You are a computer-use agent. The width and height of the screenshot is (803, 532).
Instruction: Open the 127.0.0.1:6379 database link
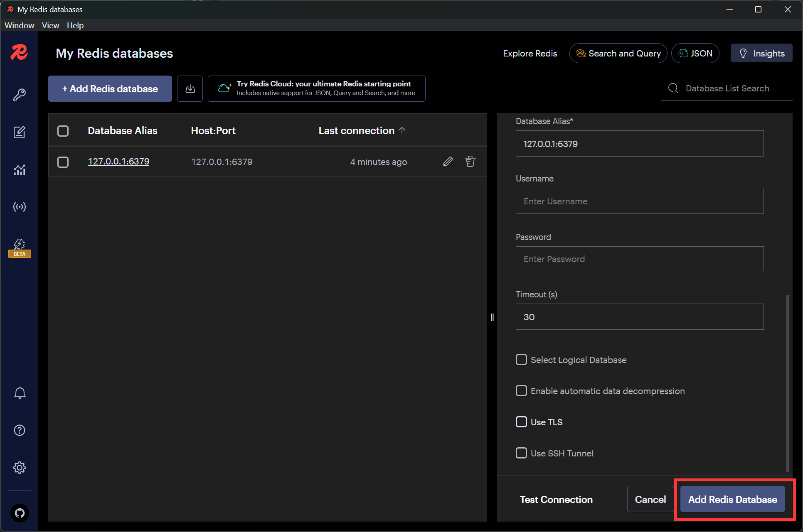(118, 162)
